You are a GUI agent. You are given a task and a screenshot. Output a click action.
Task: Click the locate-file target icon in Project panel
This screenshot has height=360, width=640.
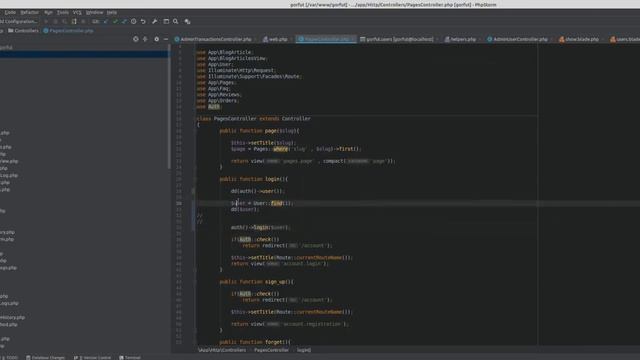[x=136, y=39]
